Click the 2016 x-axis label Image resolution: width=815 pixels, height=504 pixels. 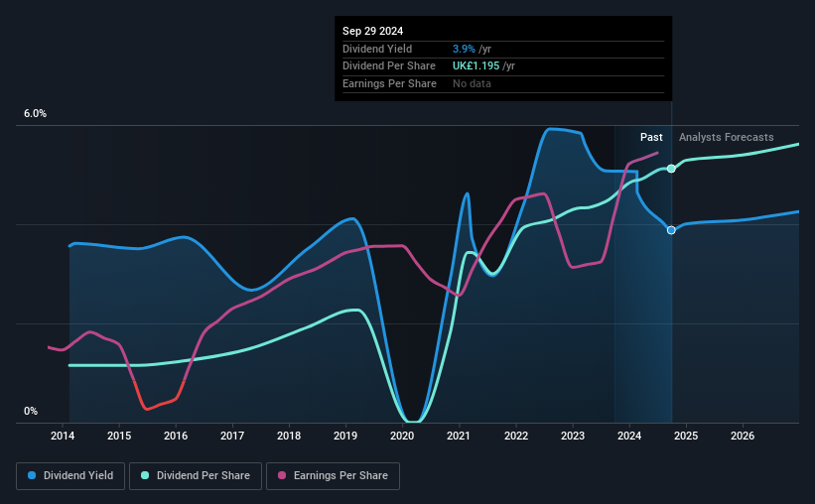(x=176, y=436)
